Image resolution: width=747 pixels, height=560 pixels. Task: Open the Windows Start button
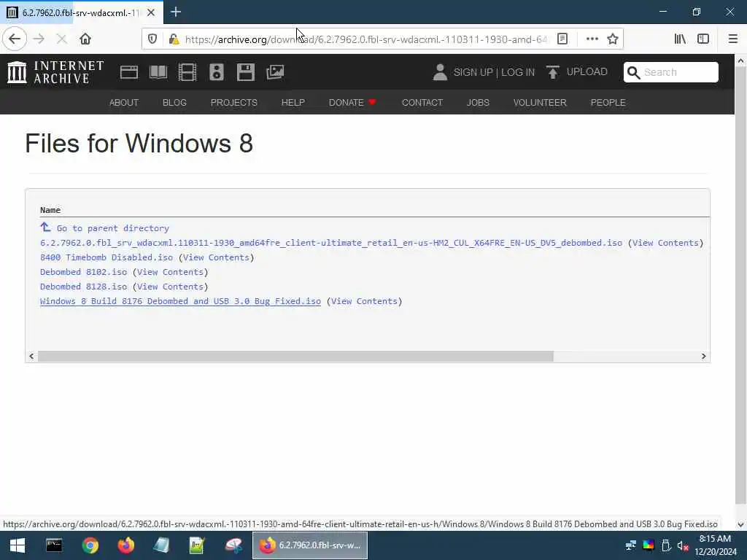tap(18, 545)
